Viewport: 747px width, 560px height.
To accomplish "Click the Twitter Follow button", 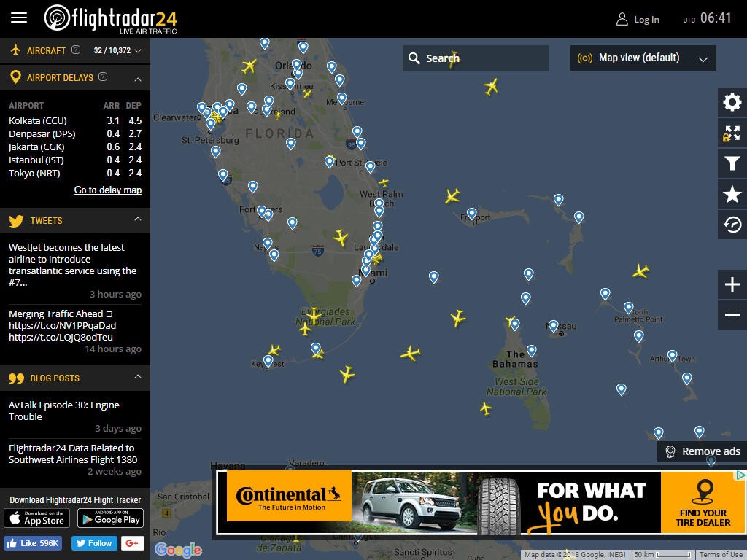I will [94, 543].
